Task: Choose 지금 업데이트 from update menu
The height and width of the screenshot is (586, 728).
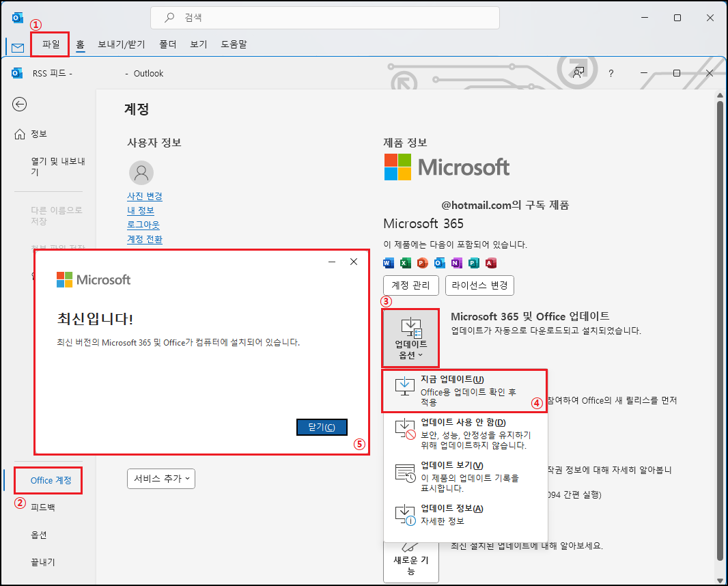Action: point(464,391)
